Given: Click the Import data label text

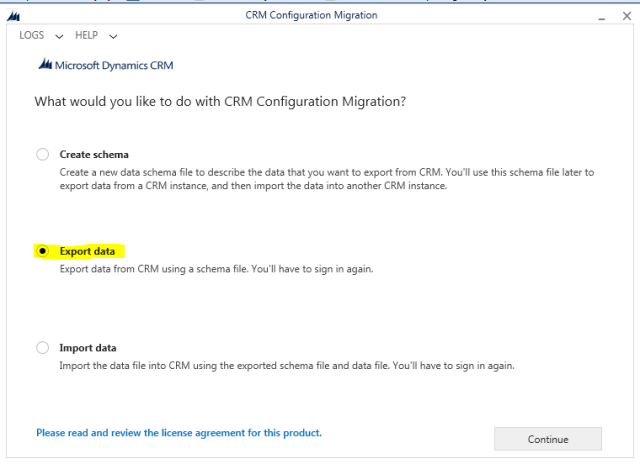Looking at the screenshot, I should 88,348.
